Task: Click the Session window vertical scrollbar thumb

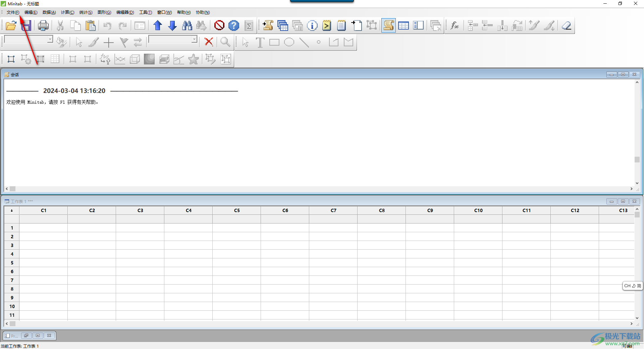Action: [x=637, y=159]
